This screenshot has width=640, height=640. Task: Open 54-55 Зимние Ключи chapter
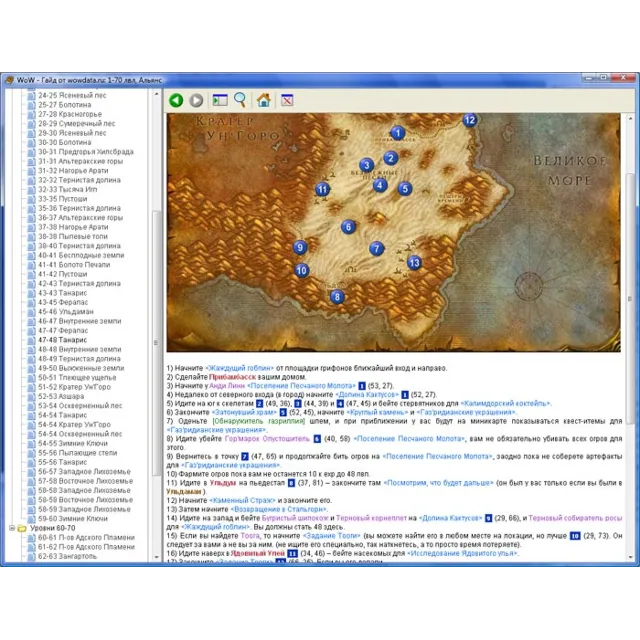(73, 443)
